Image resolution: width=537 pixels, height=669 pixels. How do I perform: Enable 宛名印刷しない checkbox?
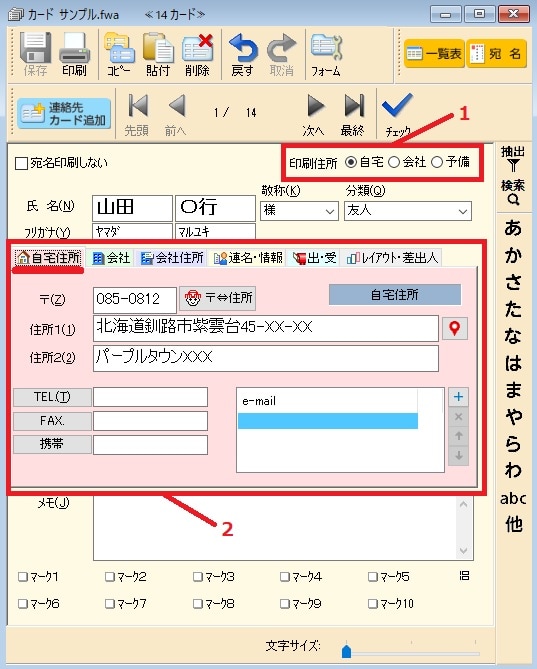pos(21,163)
